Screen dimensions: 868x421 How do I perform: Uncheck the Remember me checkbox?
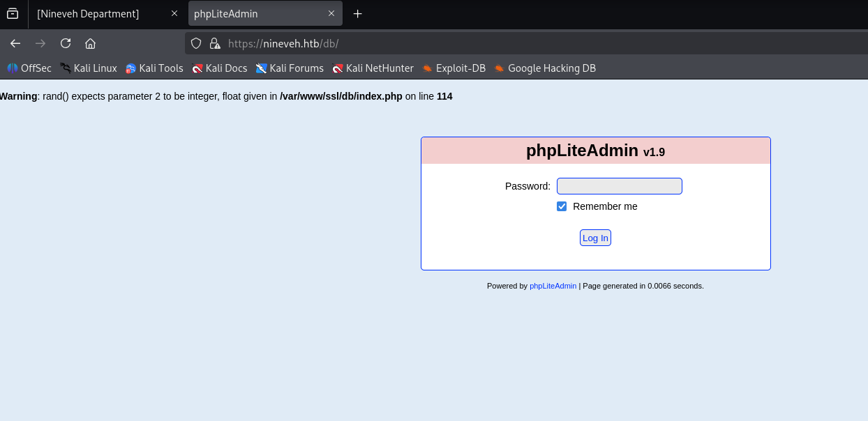click(562, 206)
